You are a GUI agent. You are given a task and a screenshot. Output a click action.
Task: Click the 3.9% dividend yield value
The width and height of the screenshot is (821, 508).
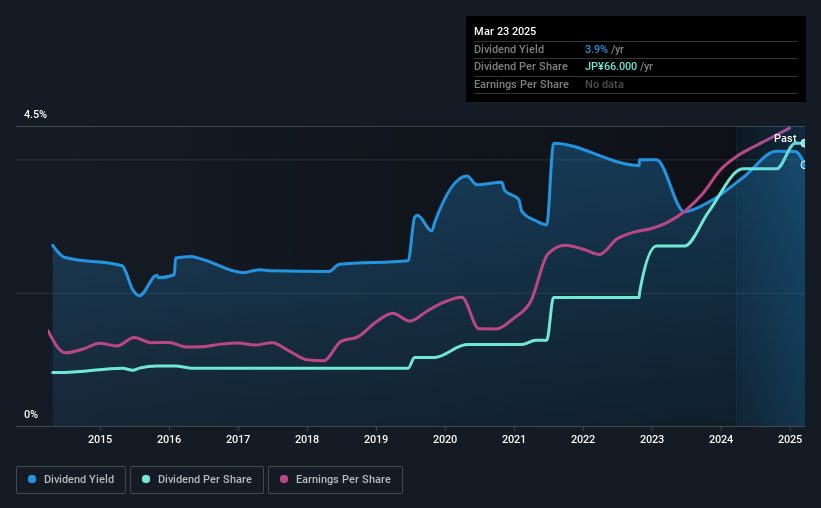click(596, 49)
